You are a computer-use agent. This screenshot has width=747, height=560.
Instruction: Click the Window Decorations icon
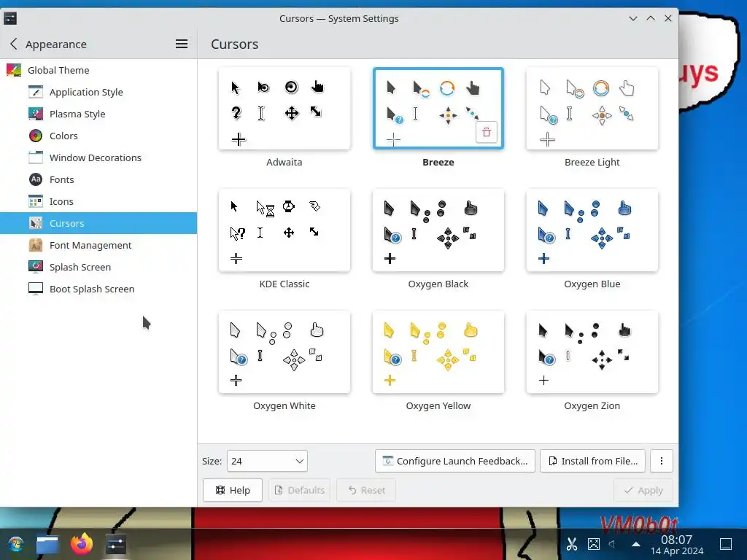36,157
